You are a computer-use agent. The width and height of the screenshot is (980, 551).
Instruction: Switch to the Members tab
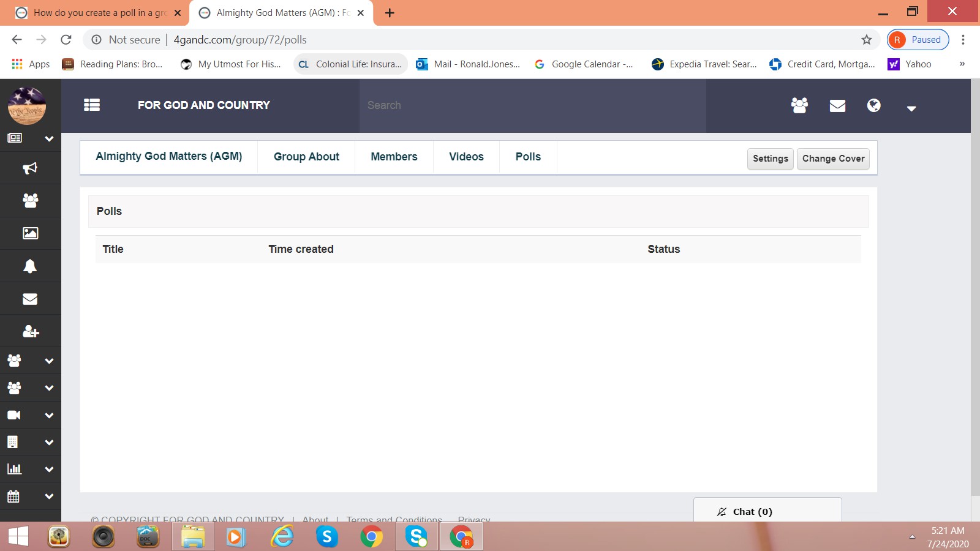[394, 157]
